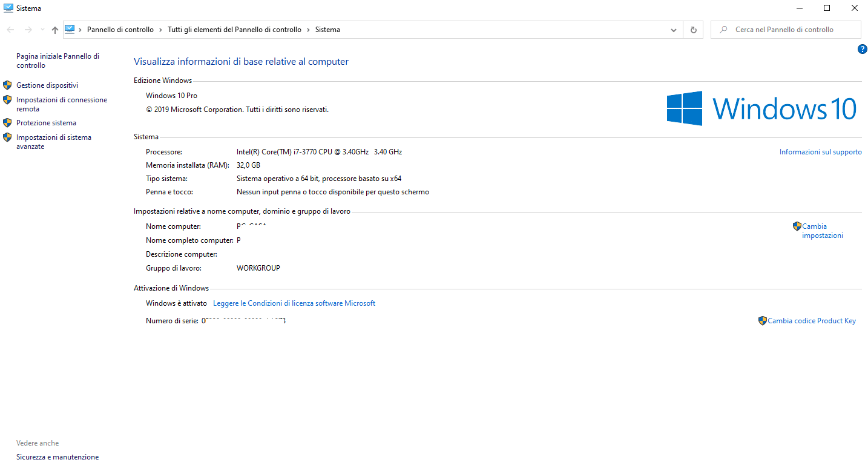Click the Sistema window title icon
868x471 pixels.
coord(8,8)
